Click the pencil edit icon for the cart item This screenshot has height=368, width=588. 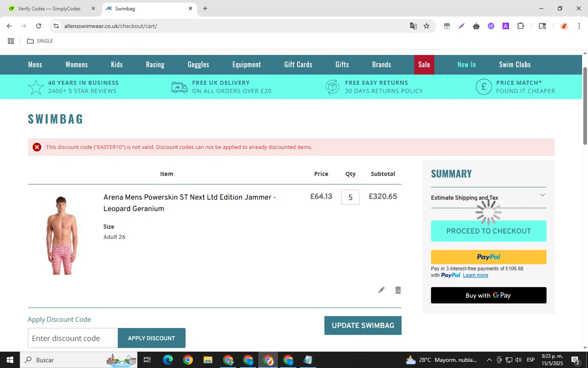point(381,290)
